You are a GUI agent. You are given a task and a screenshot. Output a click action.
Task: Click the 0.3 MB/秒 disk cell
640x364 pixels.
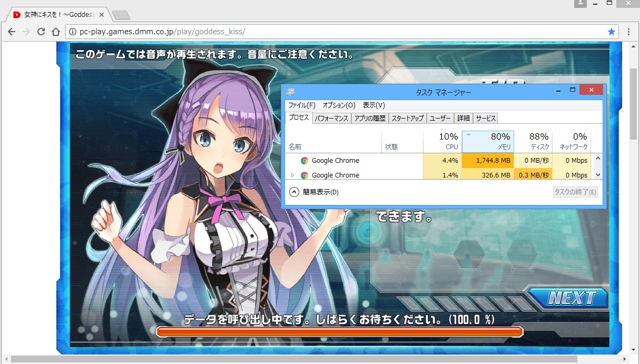pos(533,175)
